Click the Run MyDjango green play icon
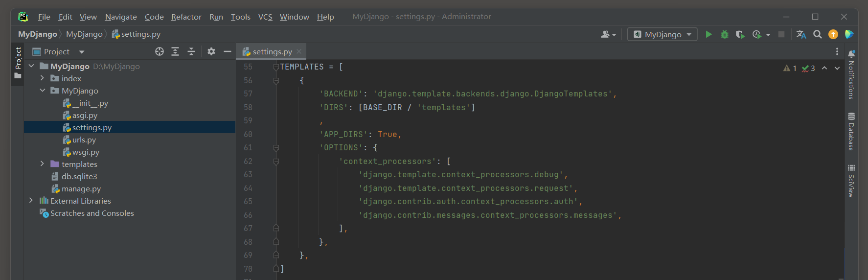Viewport: 868px width, 280px height. [708, 34]
